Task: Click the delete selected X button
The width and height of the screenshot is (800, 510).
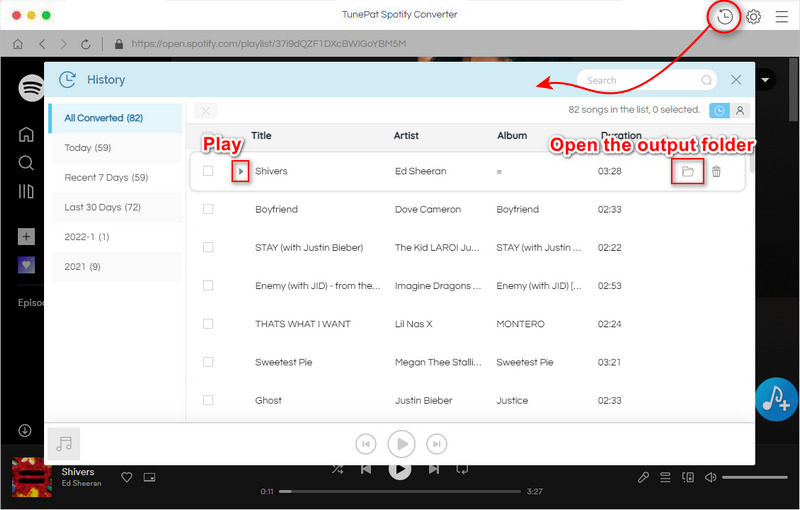Action: click(206, 111)
